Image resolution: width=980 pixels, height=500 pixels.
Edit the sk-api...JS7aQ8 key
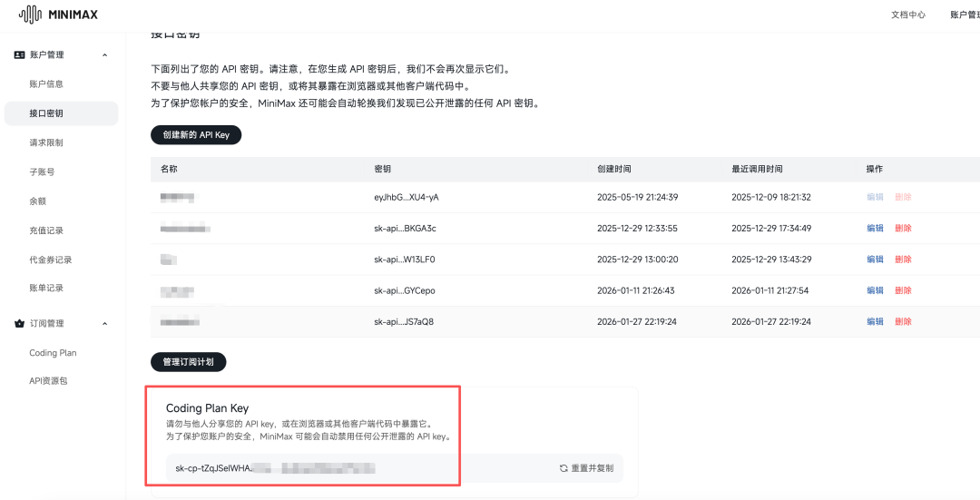[875, 322]
